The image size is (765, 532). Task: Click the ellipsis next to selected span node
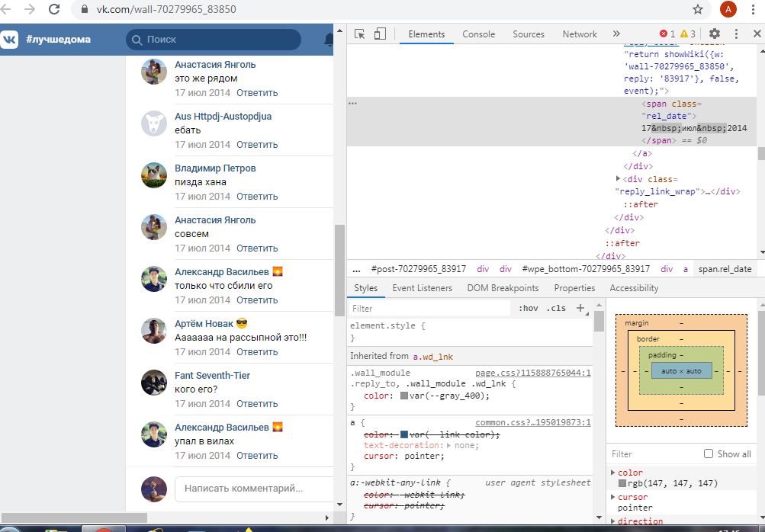tap(352, 104)
